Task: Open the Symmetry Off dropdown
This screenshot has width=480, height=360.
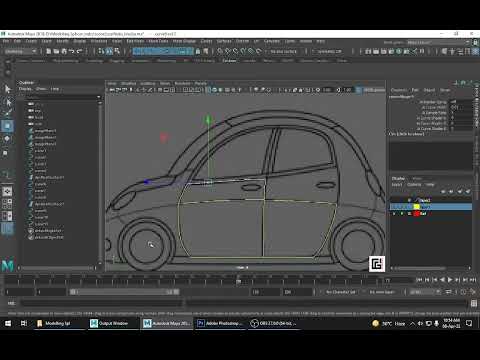Action: tap(331, 51)
